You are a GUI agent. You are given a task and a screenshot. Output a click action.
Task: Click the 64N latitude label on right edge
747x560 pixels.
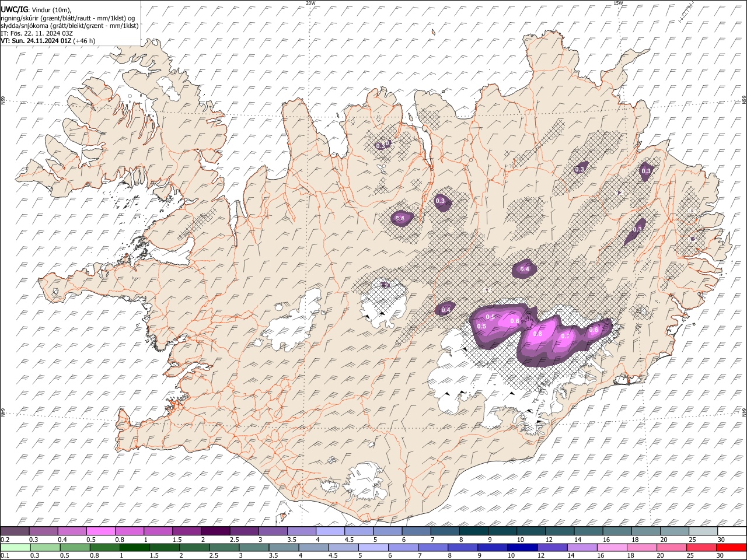(744, 412)
